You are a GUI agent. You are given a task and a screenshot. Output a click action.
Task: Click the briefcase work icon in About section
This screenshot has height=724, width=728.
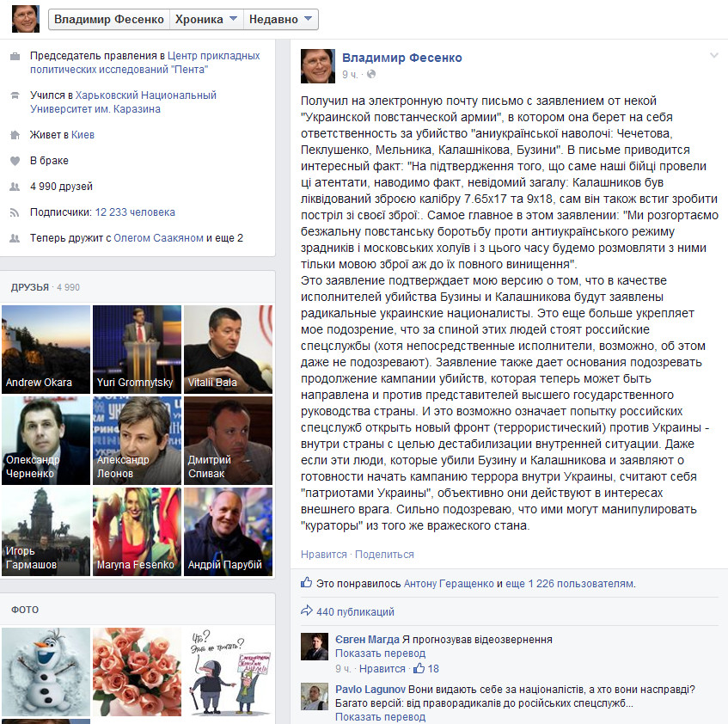tap(15, 56)
